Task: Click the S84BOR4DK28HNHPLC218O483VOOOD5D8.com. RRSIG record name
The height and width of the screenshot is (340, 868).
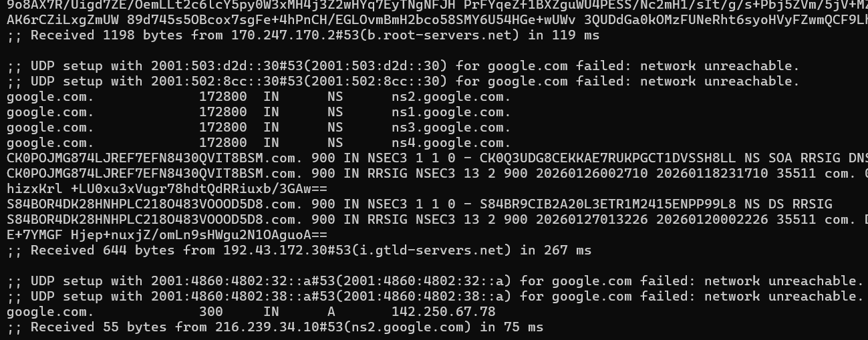Action: pyautogui.click(x=154, y=220)
